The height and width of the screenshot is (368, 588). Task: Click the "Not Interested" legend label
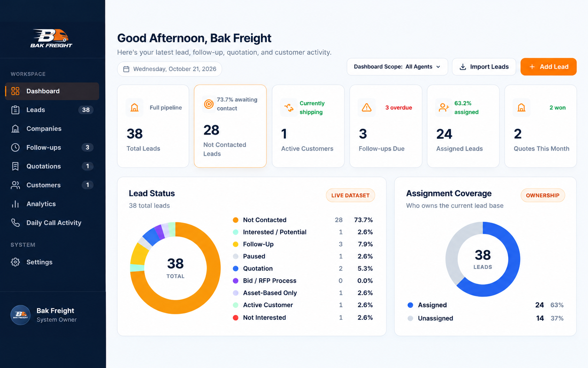pyautogui.click(x=264, y=318)
